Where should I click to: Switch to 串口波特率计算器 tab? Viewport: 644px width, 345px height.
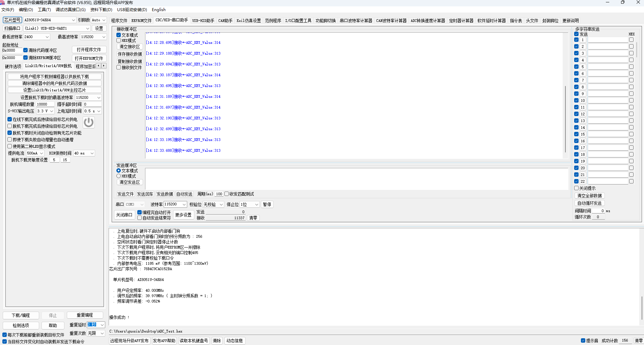pos(356,21)
